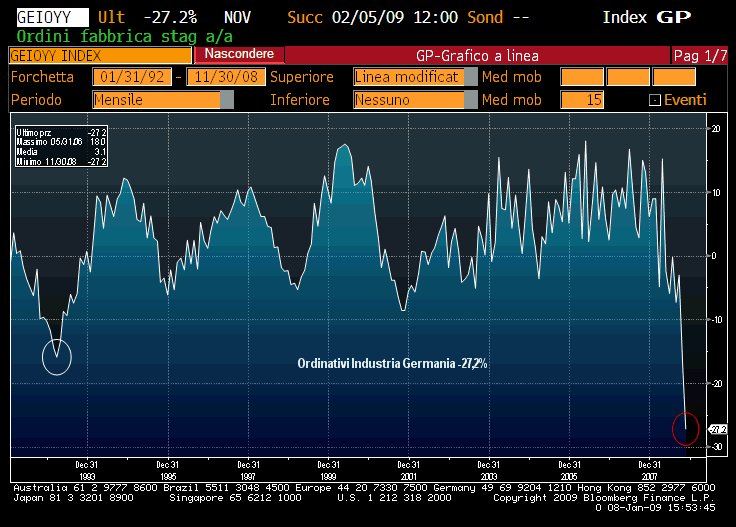This screenshot has height=527, width=736.
Task: Click the Massimo 05/31/06 legend row
Action: coord(61,142)
